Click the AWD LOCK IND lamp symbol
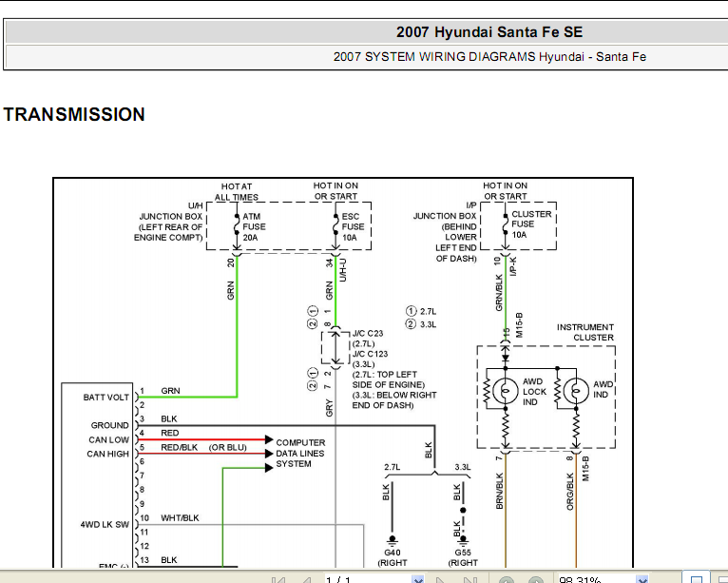Viewport: 728px width, 583px height. (506, 391)
